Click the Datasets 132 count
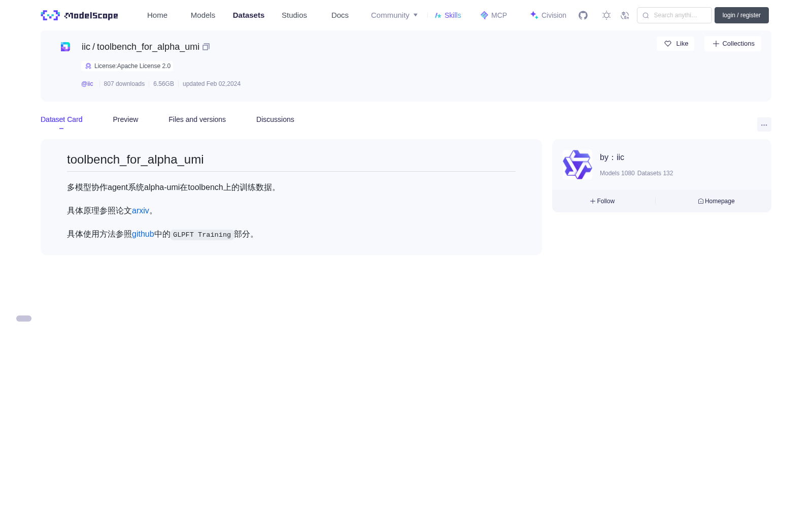 (x=655, y=173)
